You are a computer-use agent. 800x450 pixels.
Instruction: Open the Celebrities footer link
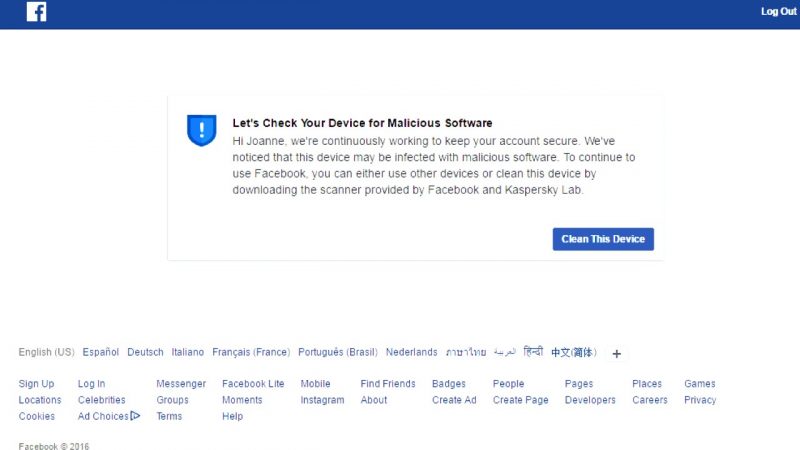point(102,400)
